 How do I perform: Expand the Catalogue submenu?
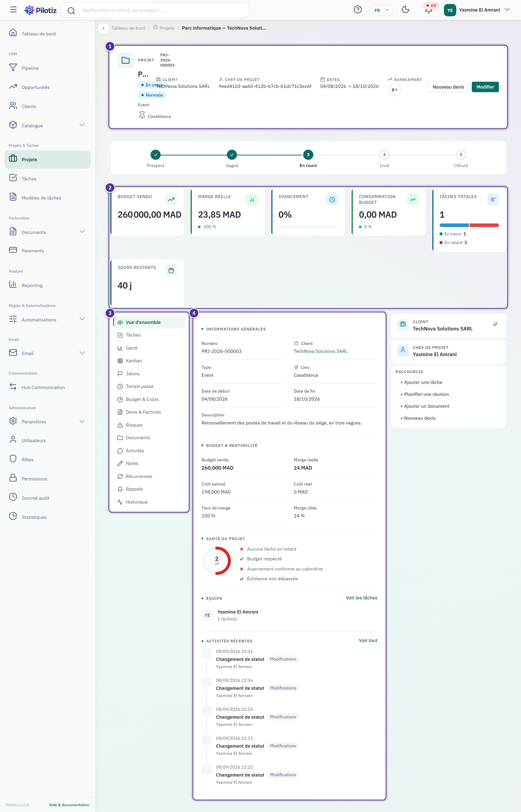coord(82,125)
